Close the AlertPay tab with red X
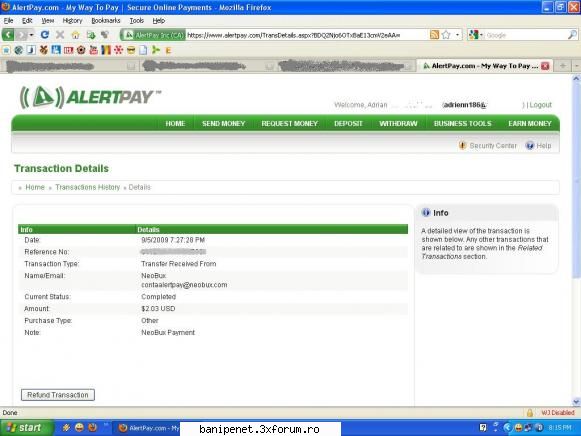 point(545,66)
